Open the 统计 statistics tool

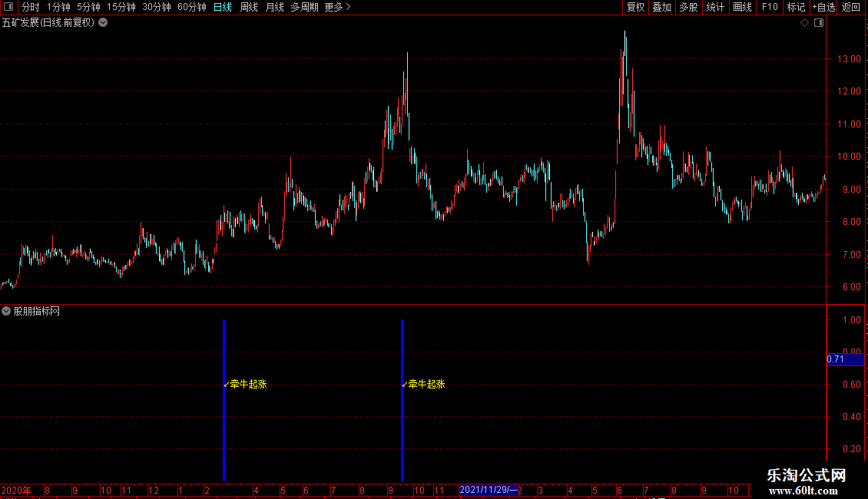[714, 7]
